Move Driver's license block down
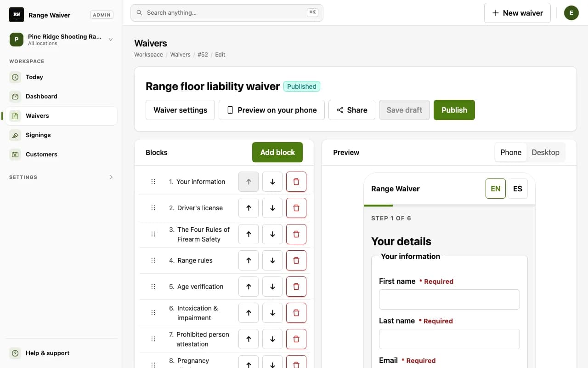This screenshot has width=588, height=368. (272, 208)
